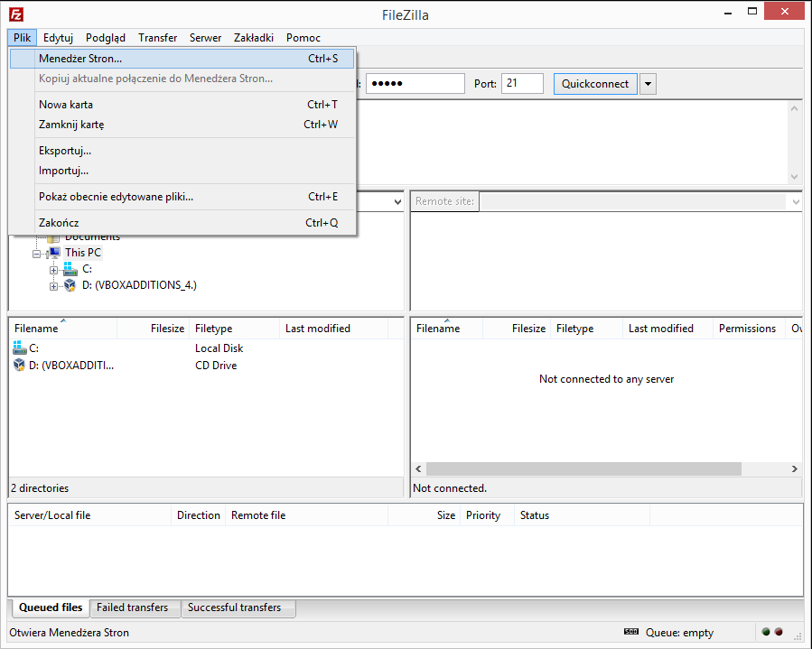Click the message log scroll down arrow
The height and width of the screenshot is (649, 812).
[795, 177]
